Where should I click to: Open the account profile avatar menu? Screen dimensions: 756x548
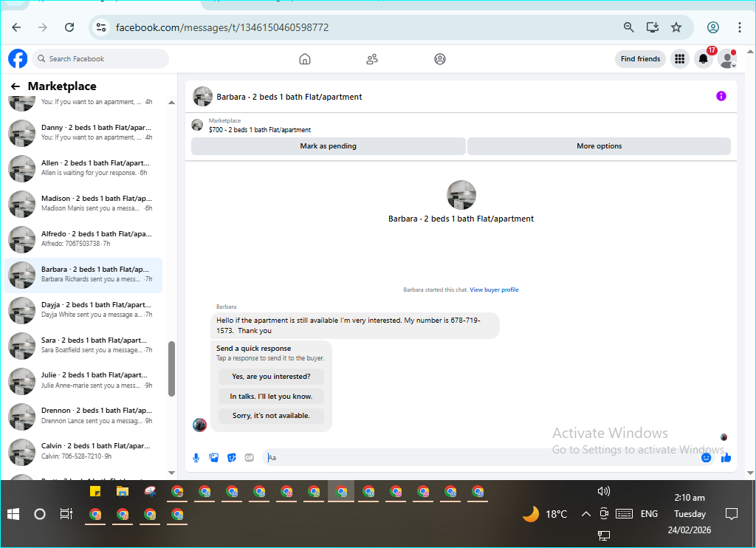pos(727,59)
